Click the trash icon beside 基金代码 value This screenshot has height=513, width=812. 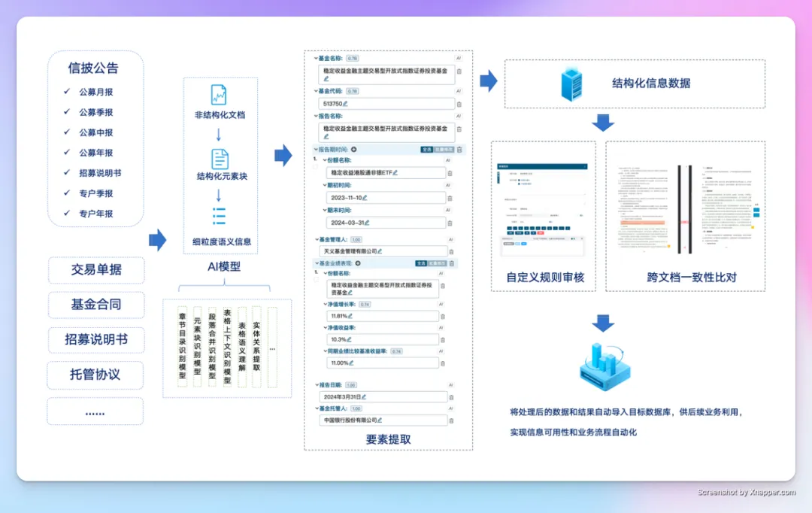459,105
